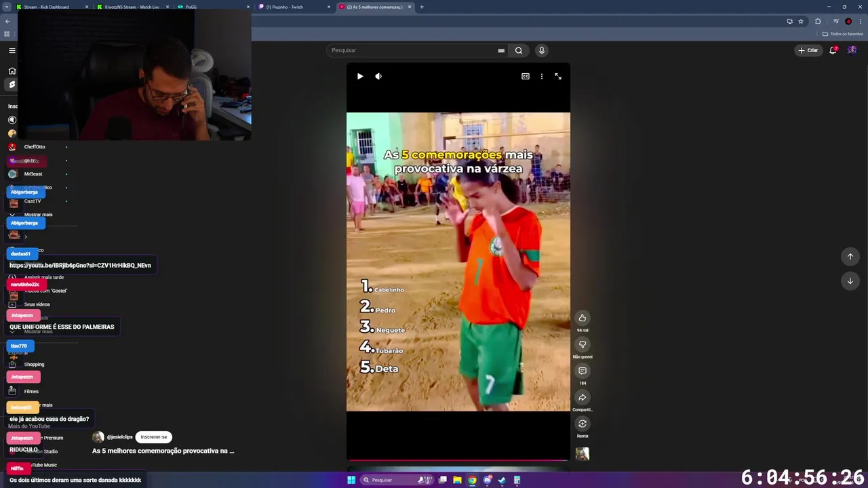Open the comments with 184 replies
Viewport: 868px width, 488px height.
coord(583,371)
